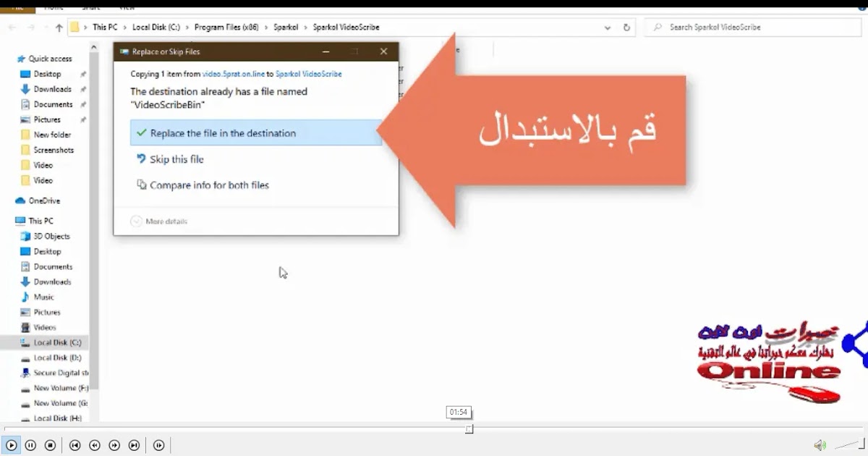The width and height of the screenshot is (868, 456).
Task: Open the Screenshots folder
Action: click(x=54, y=150)
